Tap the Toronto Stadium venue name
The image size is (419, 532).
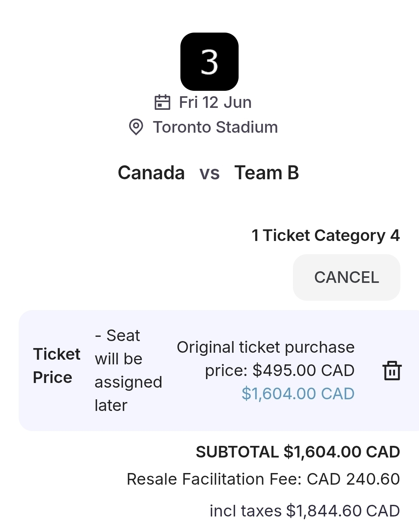[x=215, y=127]
